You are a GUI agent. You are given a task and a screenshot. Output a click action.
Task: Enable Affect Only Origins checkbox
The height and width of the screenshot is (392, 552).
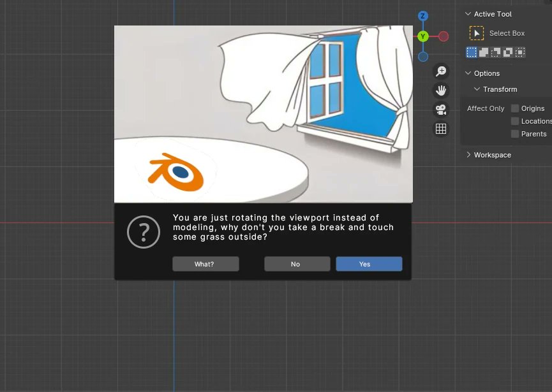(x=515, y=108)
